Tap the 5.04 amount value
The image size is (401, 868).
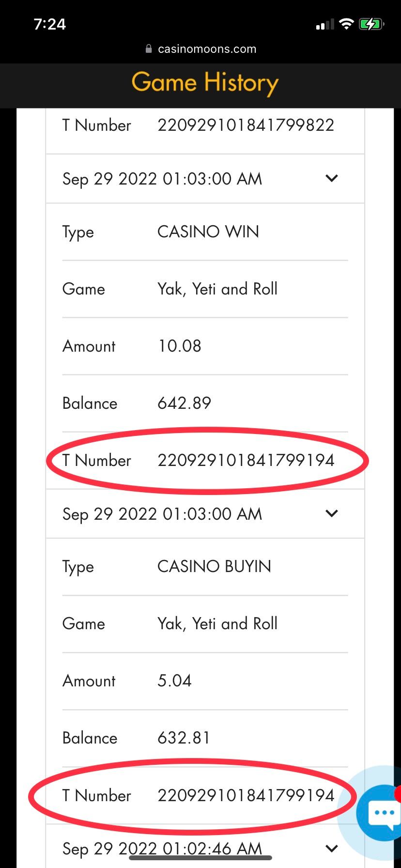tap(174, 681)
